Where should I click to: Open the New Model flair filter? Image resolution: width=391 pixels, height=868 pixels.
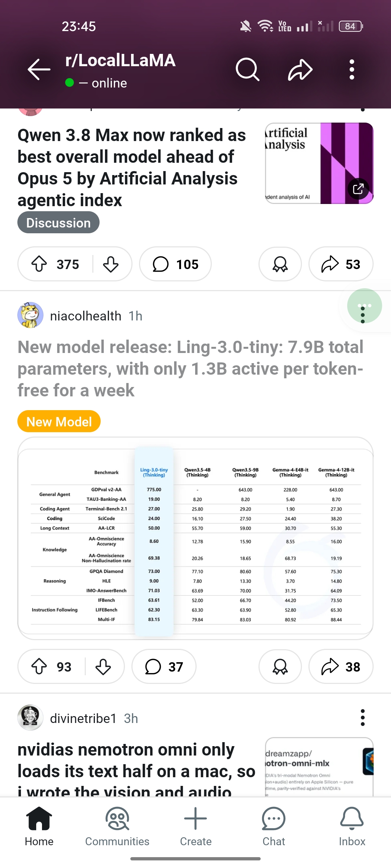click(x=59, y=421)
